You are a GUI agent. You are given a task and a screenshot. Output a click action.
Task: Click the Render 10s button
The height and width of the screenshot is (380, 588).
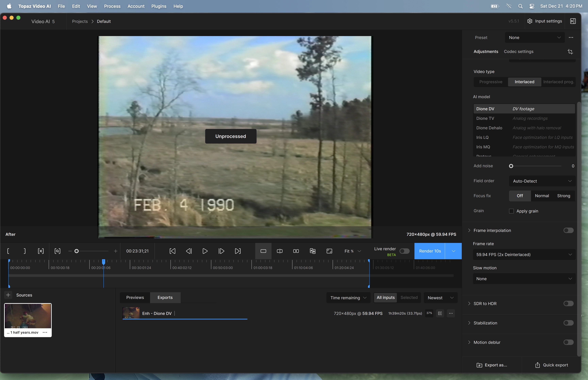pyautogui.click(x=430, y=251)
